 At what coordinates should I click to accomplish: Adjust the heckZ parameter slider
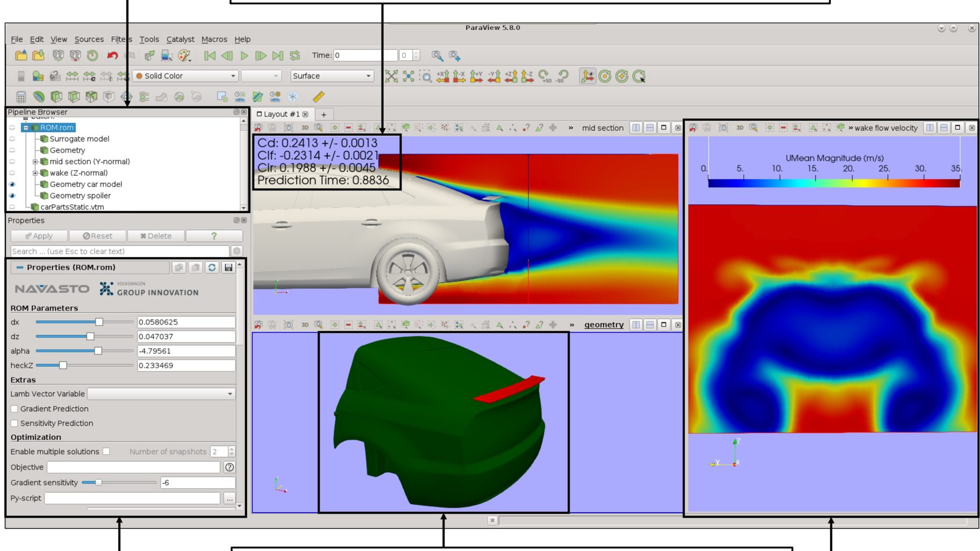85,365
